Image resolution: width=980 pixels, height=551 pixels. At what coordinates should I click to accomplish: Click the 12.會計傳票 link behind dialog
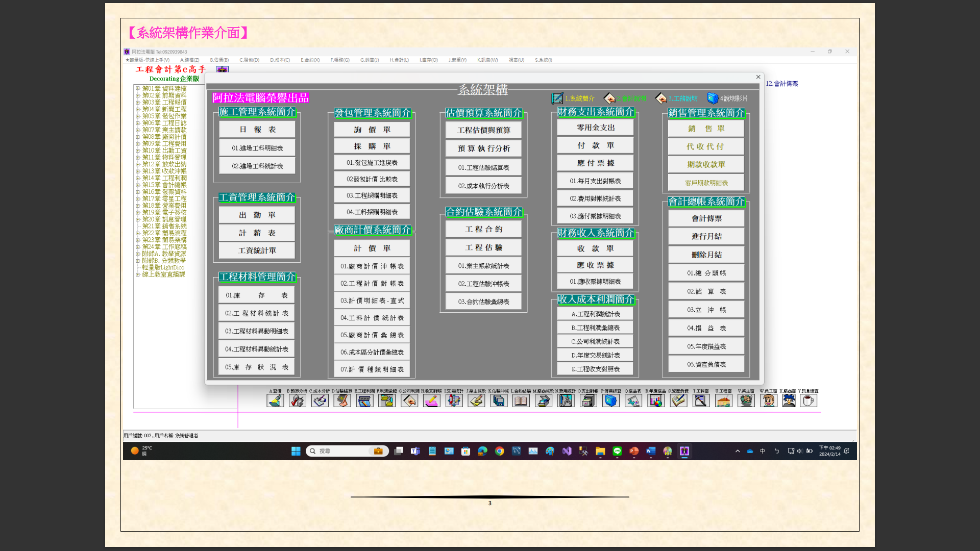(x=781, y=84)
